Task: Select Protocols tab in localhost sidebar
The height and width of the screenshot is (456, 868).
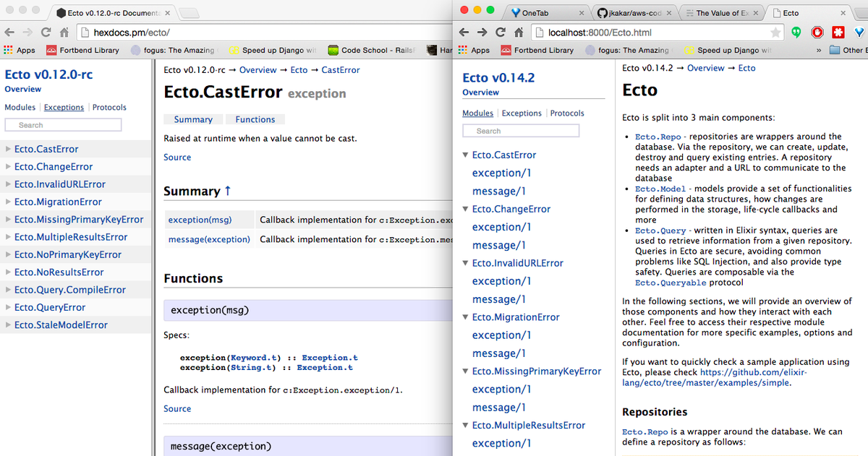Action: pyautogui.click(x=568, y=113)
